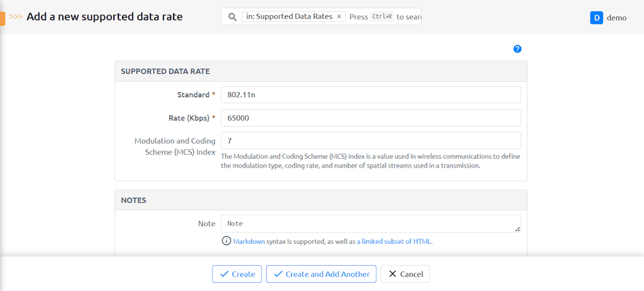The image size is (644, 291).
Task: Click the Standard input field
Action: 370,94
